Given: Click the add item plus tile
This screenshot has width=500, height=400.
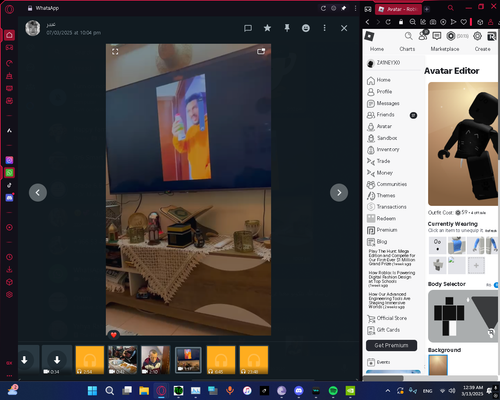Looking at the screenshot, I should pos(476,265).
